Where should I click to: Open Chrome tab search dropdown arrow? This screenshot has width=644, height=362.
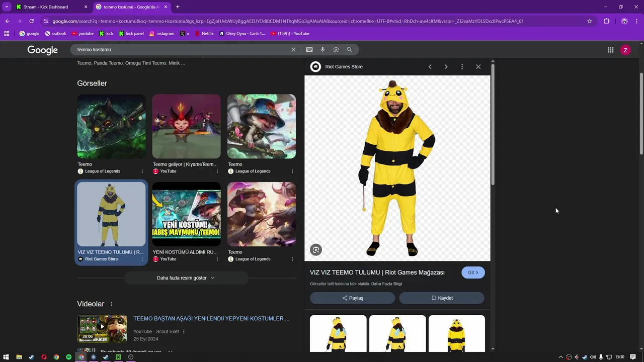point(7,7)
